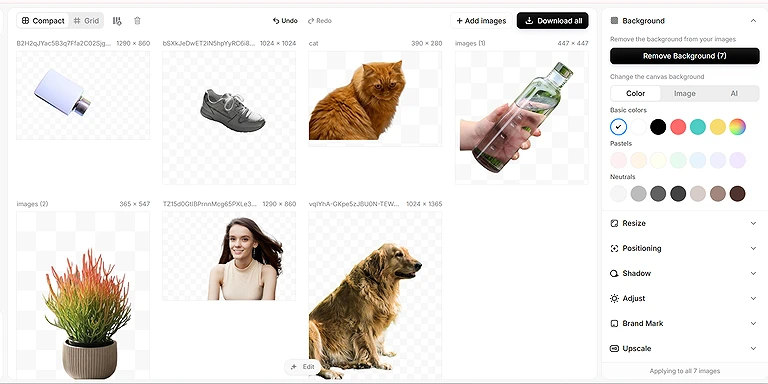
Task: Expand the Brand Mark section
Action: [685, 323]
